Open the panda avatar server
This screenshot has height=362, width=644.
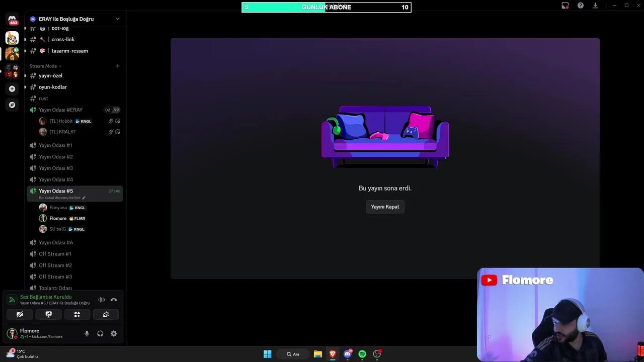(x=12, y=38)
